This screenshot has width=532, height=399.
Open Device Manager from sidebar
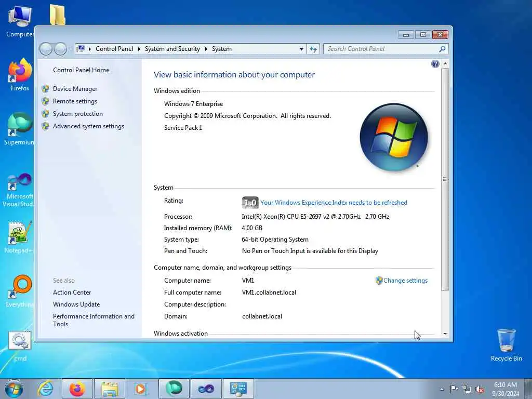click(75, 88)
